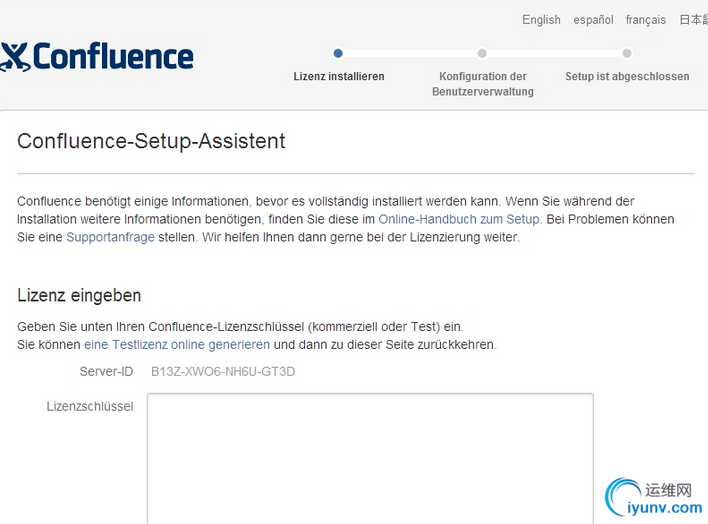Switch language to français
The image size is (708, 524).
[646, 20]
